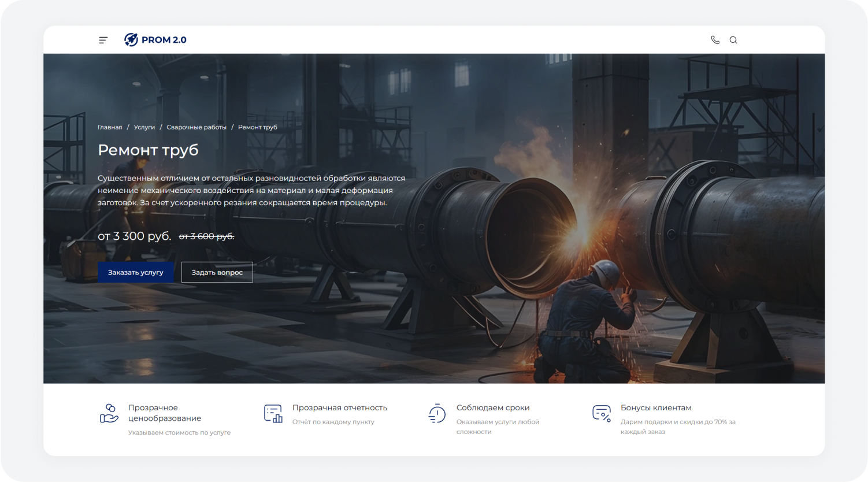Click the crossed-out price 'от 3 600 руб.'
868x482 pixels.
[x=207, y=236]
